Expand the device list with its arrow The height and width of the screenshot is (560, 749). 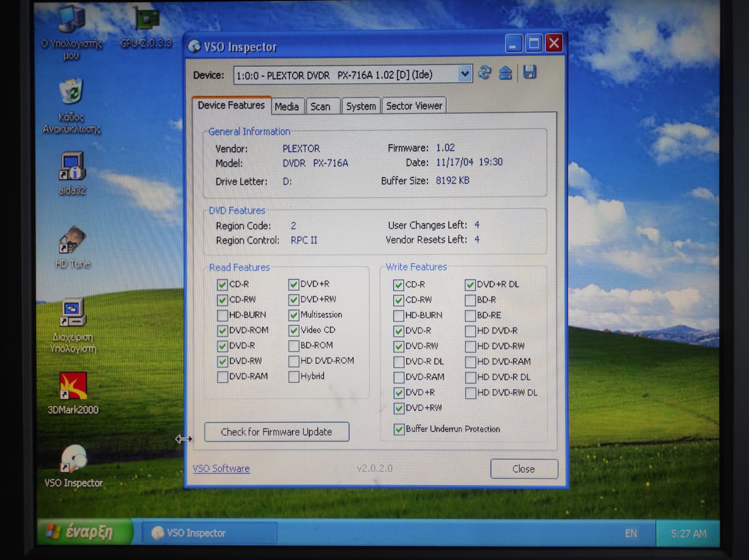464,74
